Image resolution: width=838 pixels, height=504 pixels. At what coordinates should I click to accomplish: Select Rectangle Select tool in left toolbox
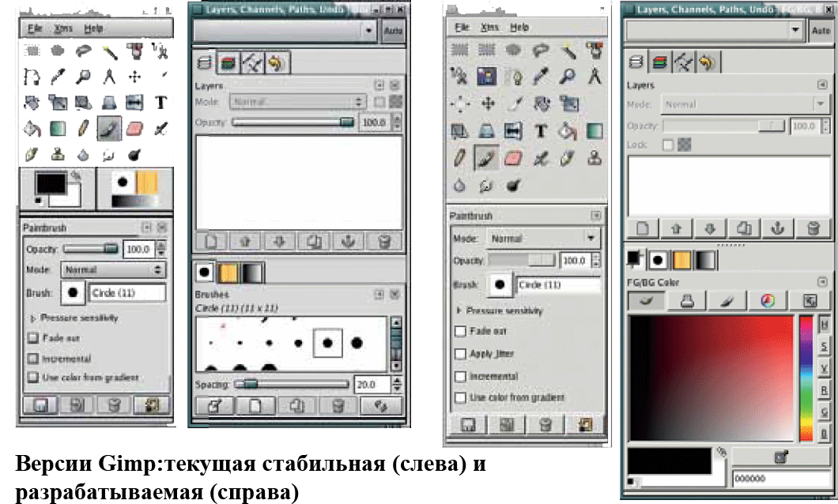tap(32, 51)
